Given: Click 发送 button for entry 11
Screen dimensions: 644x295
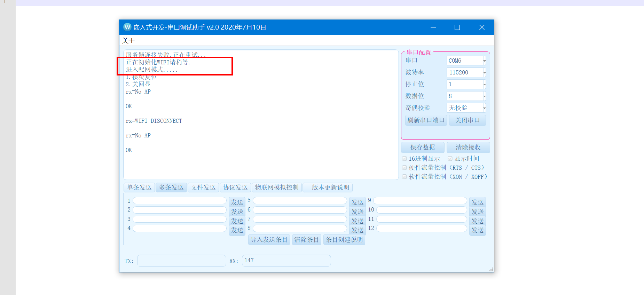Looking at the screenshot, I should click(478, 221).
